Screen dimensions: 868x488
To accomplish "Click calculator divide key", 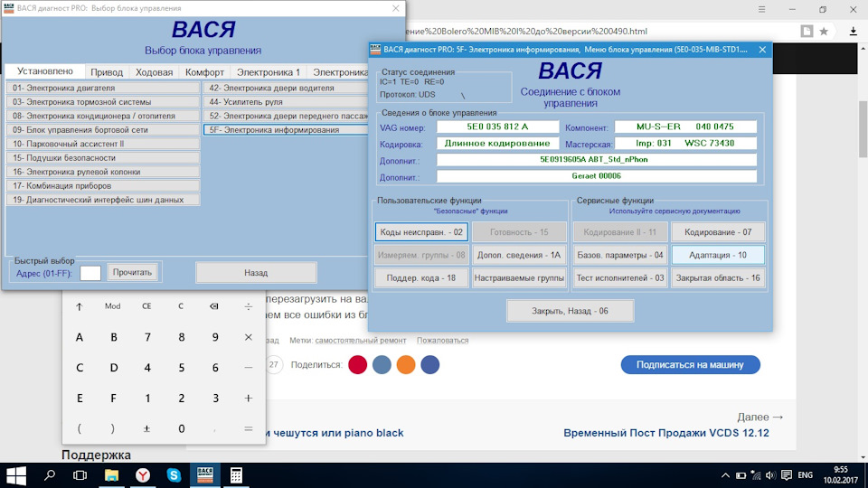I will (x=248, y=306).
